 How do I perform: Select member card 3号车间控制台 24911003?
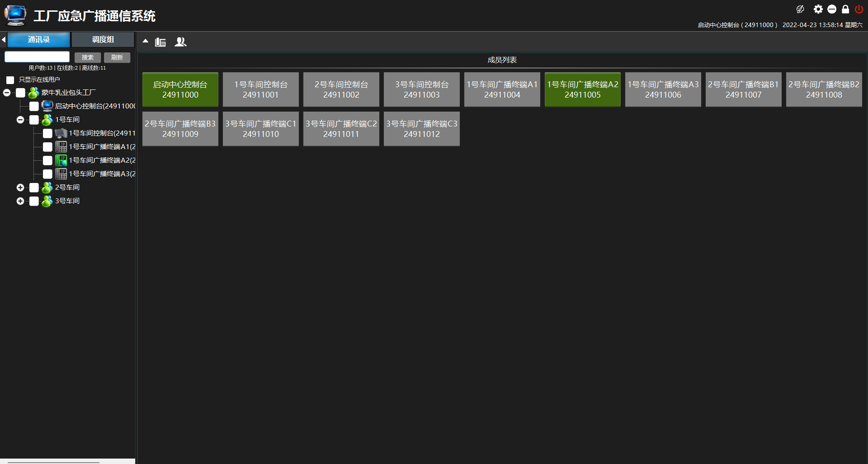pos(422,89)
